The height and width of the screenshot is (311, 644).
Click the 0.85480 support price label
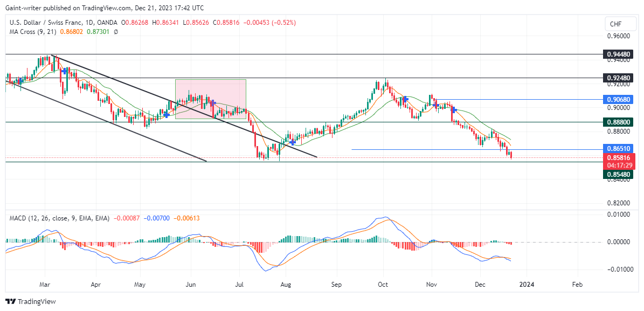click(x=618, y=175)
